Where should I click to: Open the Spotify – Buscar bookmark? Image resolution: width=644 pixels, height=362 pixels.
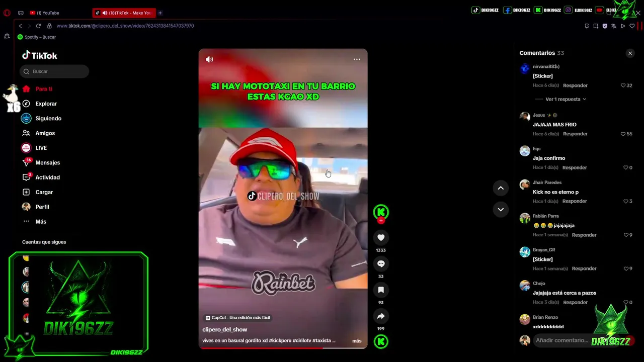(x=37, y=37)
